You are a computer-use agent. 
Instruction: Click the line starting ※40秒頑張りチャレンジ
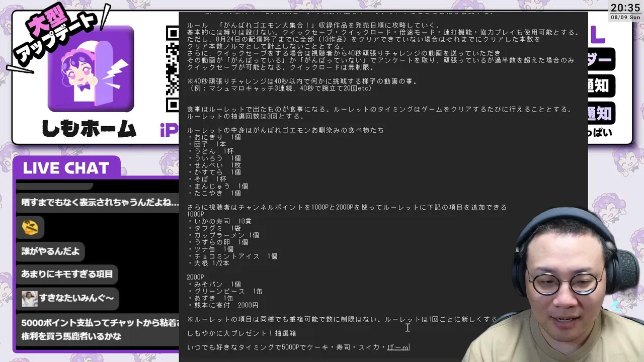(302, 81)
